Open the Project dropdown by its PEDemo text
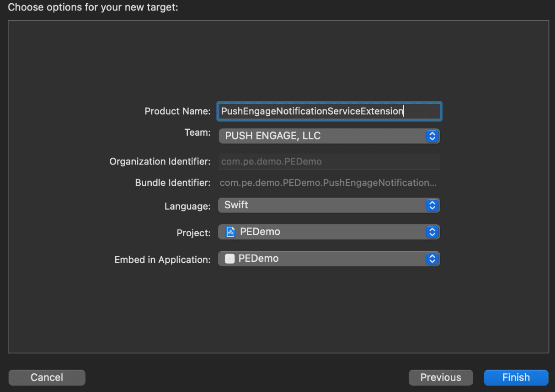The width and height of the screenshot is (555, 392). point(260,232)
